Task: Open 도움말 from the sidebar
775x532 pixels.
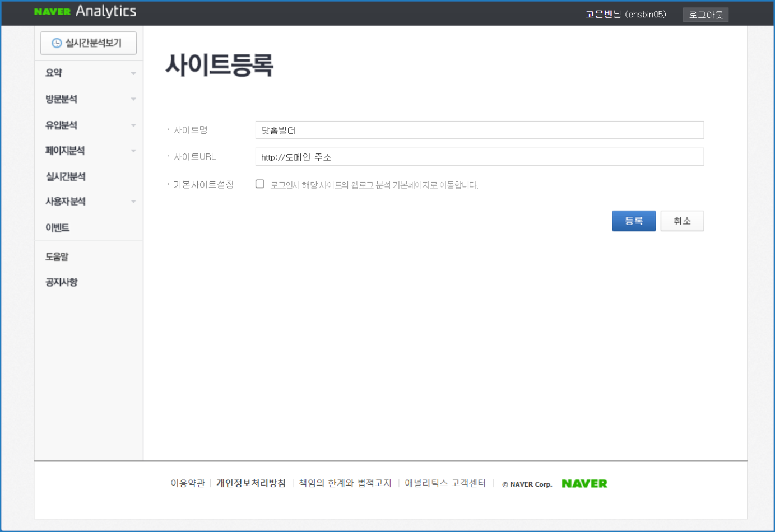Action: (x=57, y=256)
